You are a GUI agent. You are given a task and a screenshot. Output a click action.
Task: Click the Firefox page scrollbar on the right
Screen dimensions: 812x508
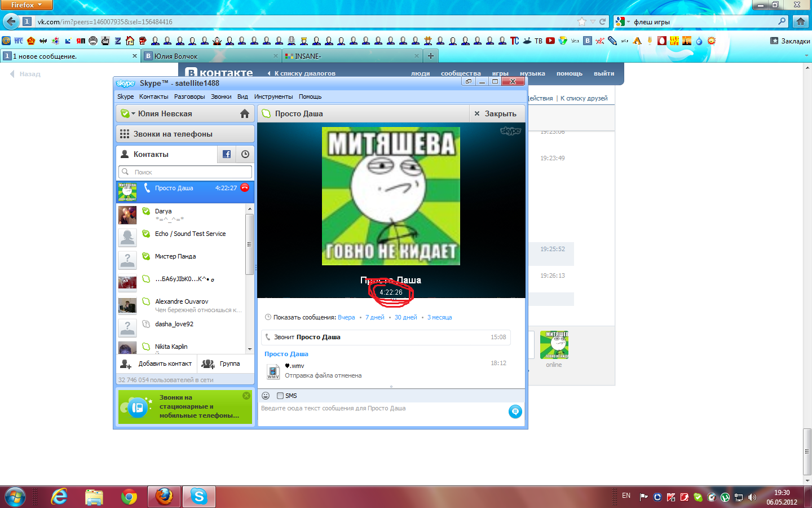point(807,452)
